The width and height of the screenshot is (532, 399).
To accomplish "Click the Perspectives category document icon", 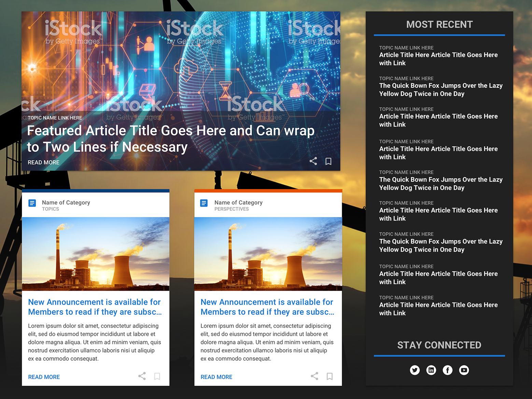I will click(x=204, y=203).
